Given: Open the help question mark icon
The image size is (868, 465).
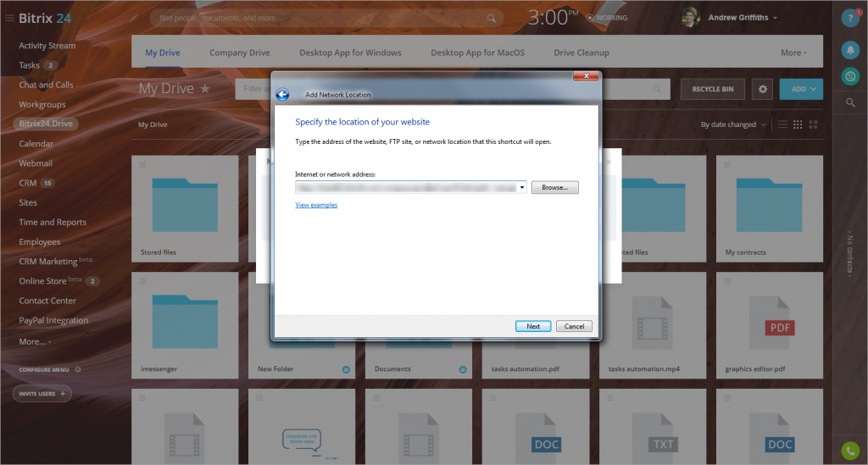Looking at the screenshot, I should click(849, 19).
